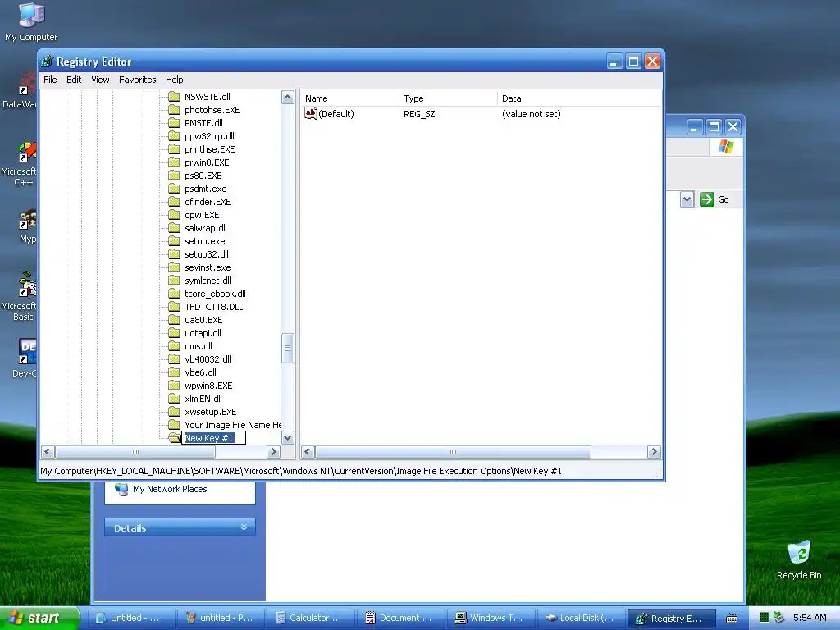Screen dimensions: 840x630
Task: Click the (Default) string value icon
Action: [x=311, y=113]
